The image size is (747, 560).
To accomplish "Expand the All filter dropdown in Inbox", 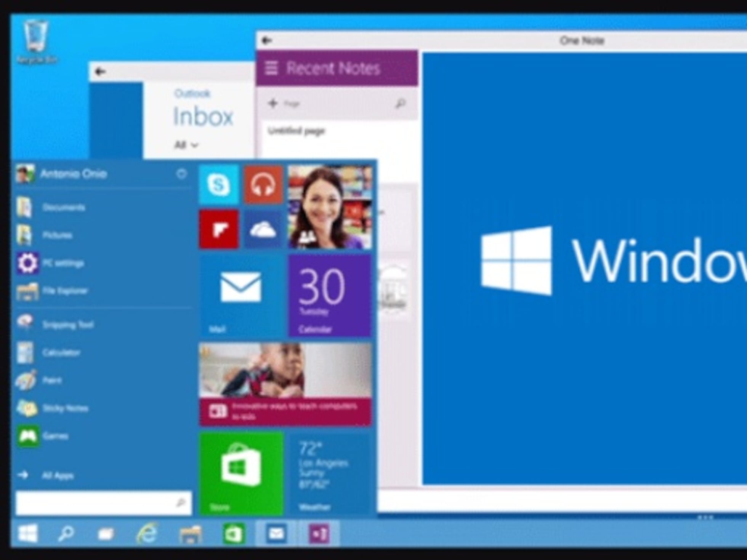I will pyautogui.click(x=186, y=145).
